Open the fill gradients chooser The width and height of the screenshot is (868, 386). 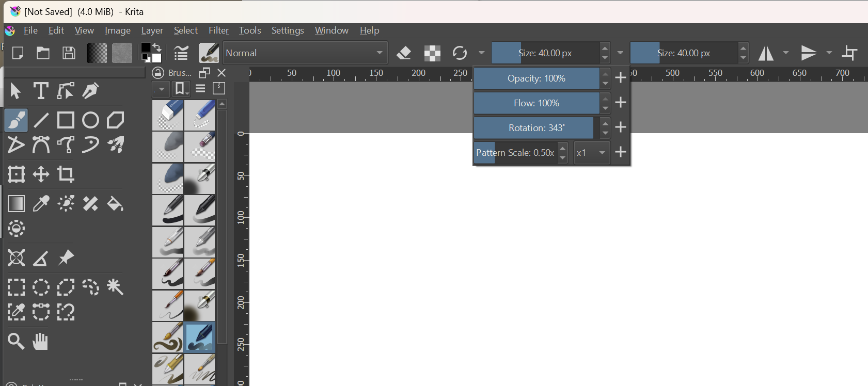[x=97, y=53]
